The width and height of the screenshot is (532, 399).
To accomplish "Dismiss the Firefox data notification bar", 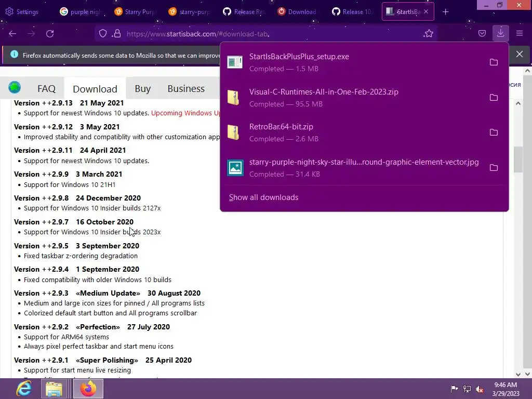I will click(520, 54).
